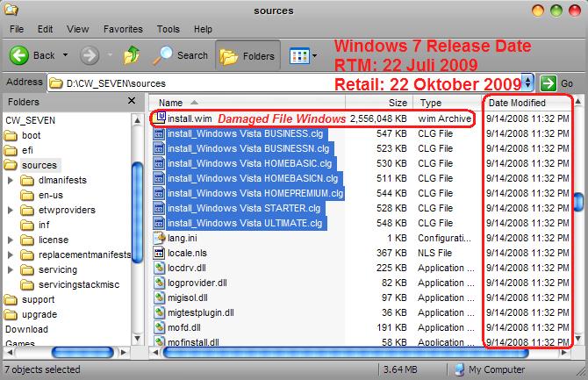This screenshot has width=588, height=380.
Task: Sort by the Type column header
Action: pos(447,103)
